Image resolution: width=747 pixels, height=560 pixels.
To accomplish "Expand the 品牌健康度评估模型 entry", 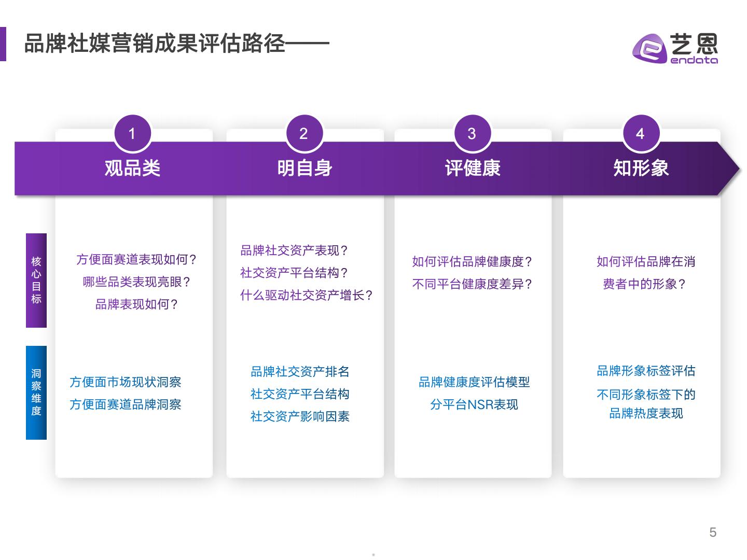I will pyautogui.click(x=473, y=383).
